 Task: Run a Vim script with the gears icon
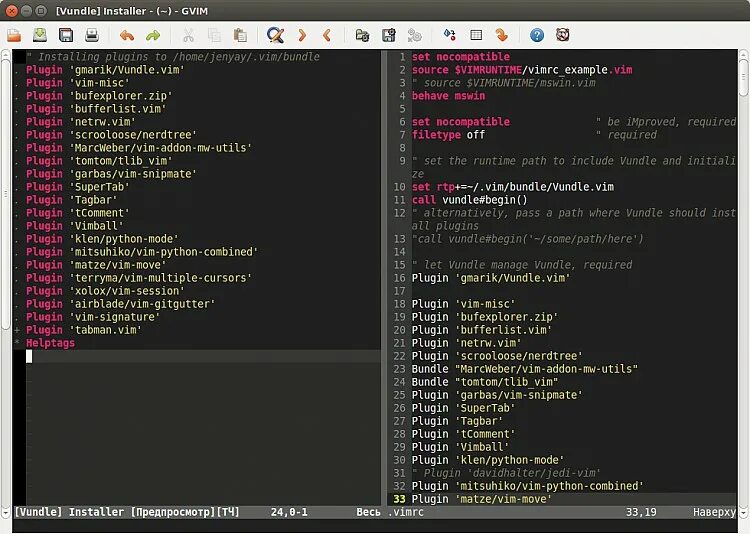point(414,35)
